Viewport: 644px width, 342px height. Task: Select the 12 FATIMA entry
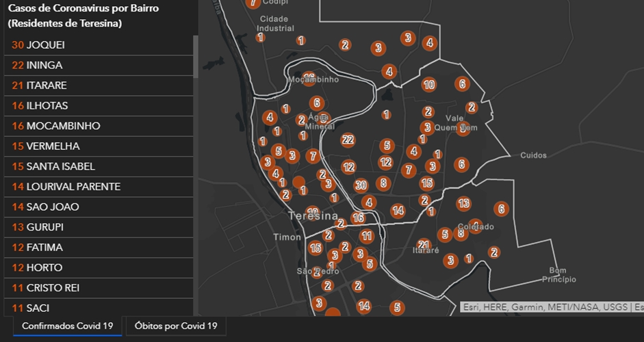click(x=99, y=248)
